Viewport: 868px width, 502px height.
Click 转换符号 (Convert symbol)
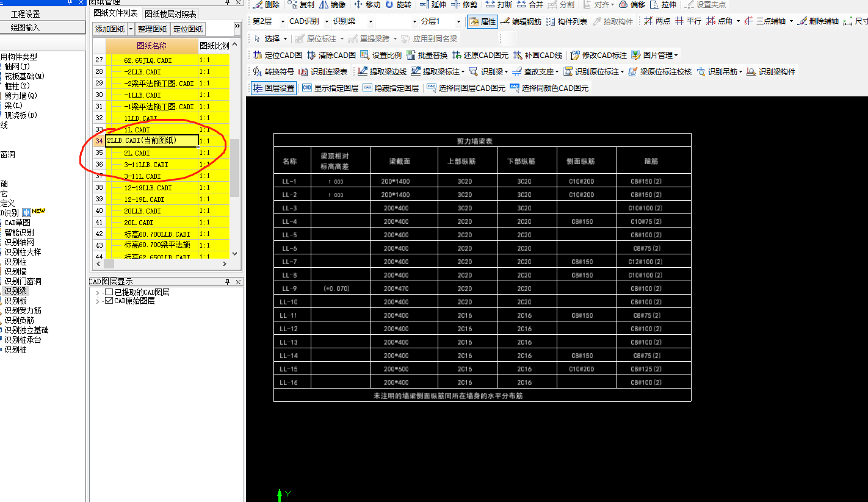(273, 71)
